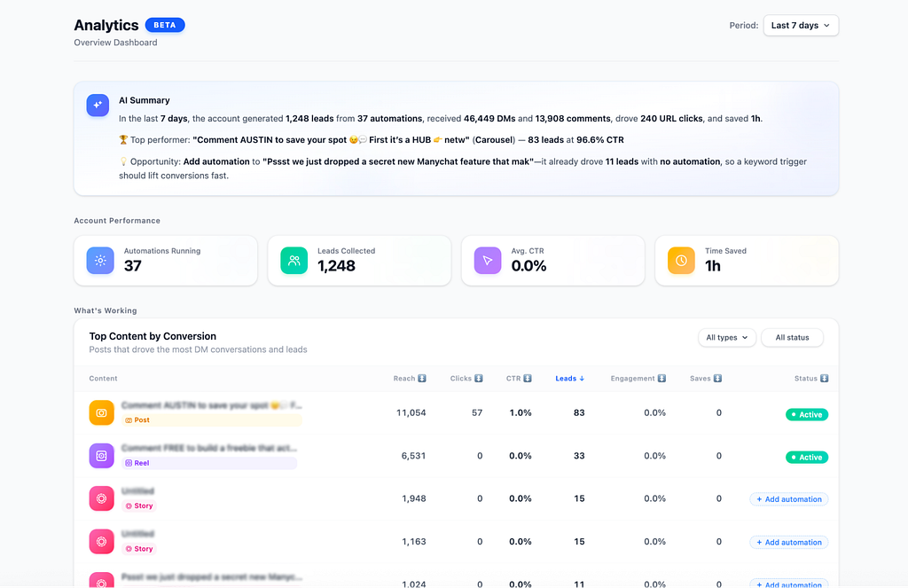908x588 pixels.
Task: Click the Automations Running gear icon
Action: click(x=100, y=261)
